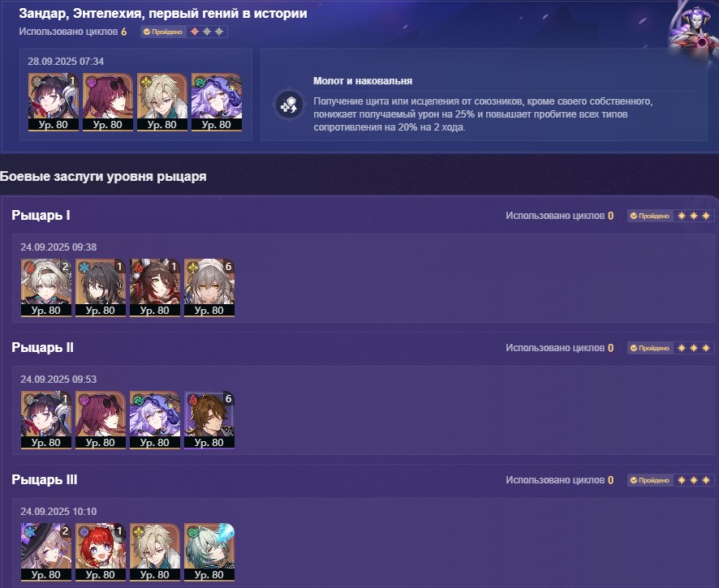Click the Пройдено badge for Рыцарь III
The height and width of the screenshot is (588, 719).
click(x=650, y=480)
